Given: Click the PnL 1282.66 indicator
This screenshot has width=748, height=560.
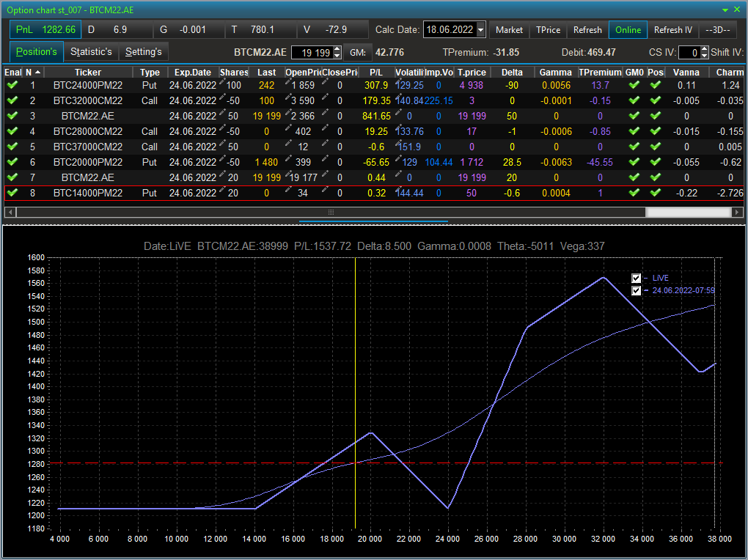Looking at the screenshot, I should tap(45, 29).
